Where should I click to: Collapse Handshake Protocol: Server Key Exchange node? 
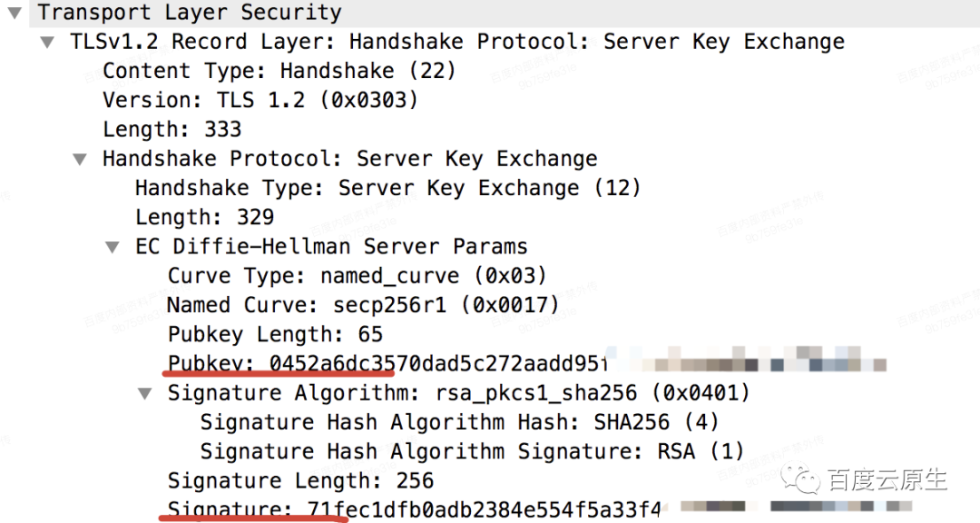[x=80, y=160]
